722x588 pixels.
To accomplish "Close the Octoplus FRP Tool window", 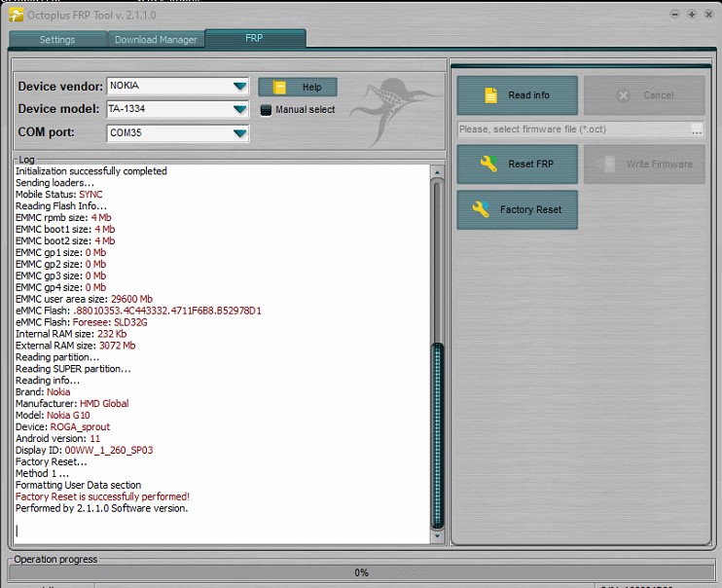I will tap(708, 15).
